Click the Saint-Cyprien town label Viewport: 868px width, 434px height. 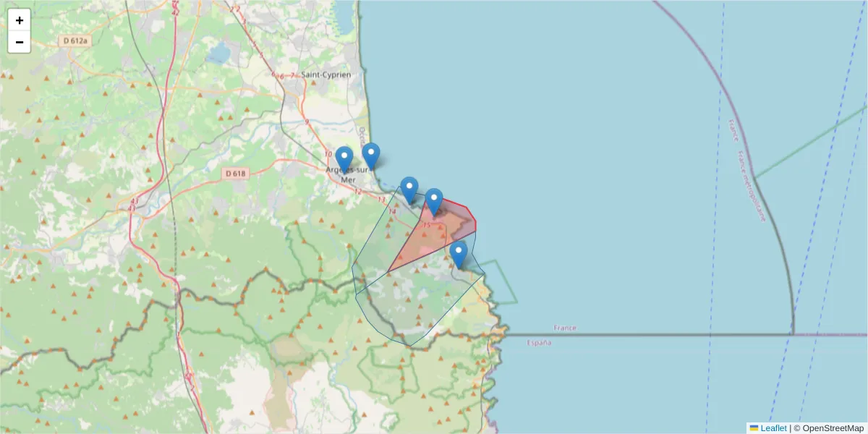click(326, 75)
